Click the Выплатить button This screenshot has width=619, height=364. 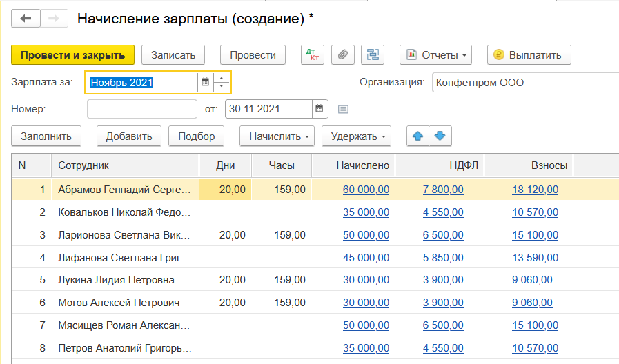529,55
